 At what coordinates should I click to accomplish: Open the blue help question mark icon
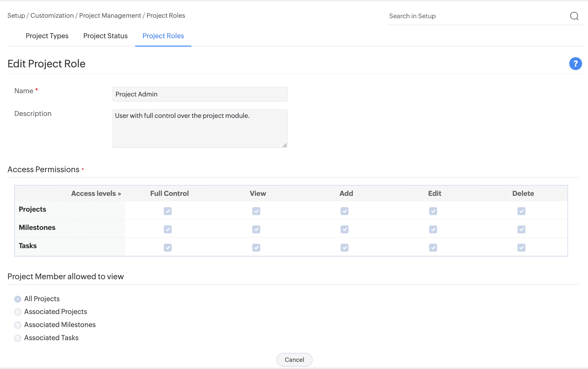575,64
